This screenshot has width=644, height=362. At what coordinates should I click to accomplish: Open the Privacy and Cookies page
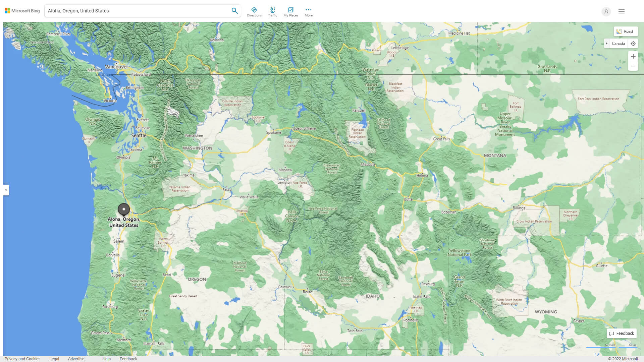pyautogui.click(x=22, y=359)
